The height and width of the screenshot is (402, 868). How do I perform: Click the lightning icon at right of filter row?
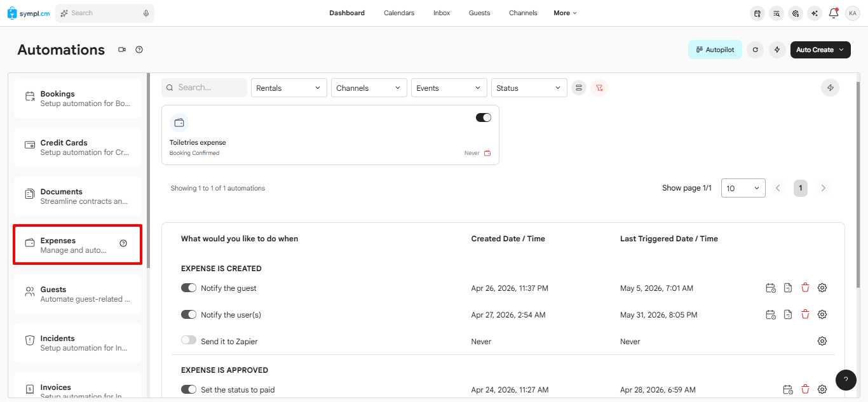pyautogui.click(x=830, y=88)
